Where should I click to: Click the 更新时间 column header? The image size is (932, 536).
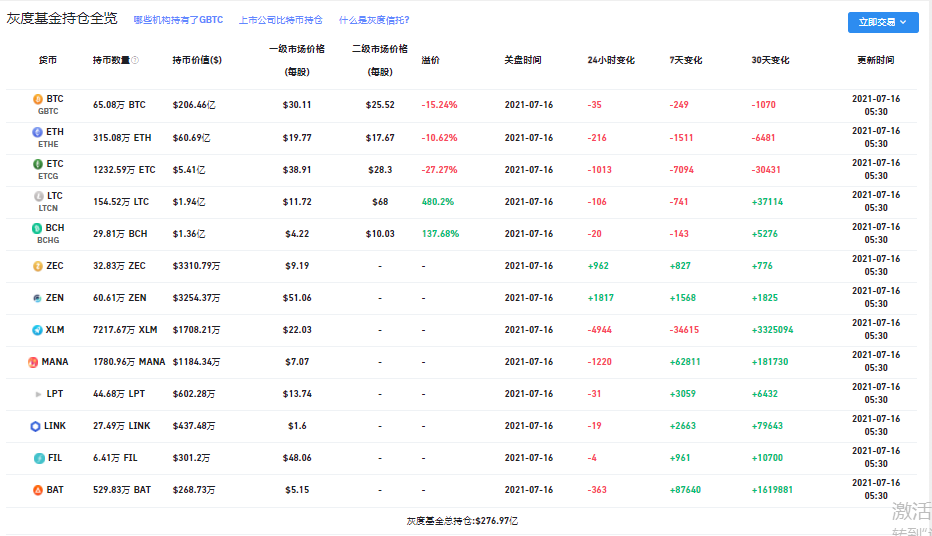(x=876, y=60)
